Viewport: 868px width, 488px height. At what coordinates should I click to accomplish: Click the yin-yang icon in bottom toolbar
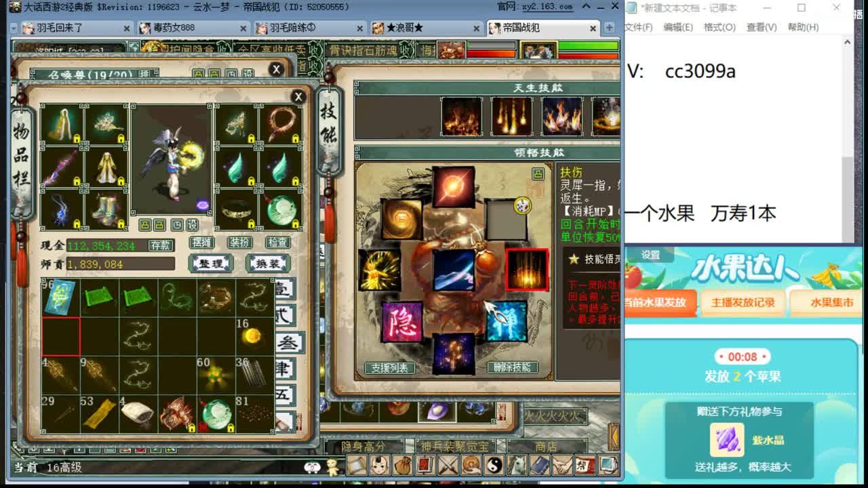[493, 465]
